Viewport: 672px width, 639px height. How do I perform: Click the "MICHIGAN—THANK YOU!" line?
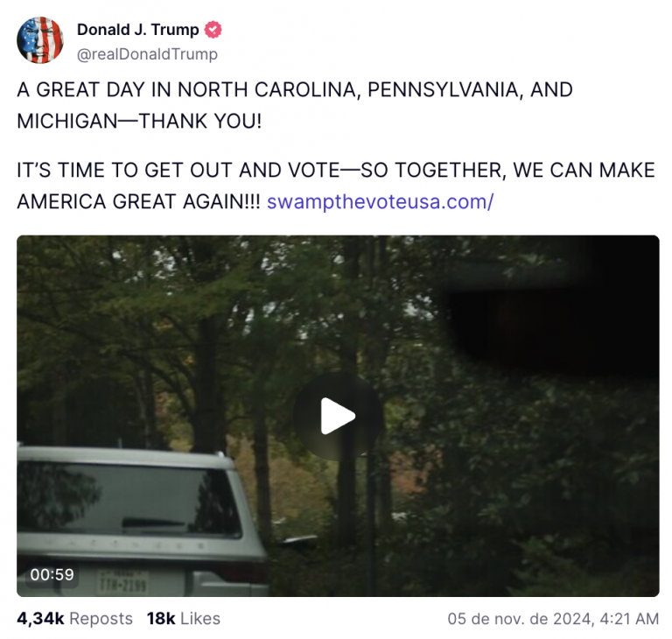139,121
